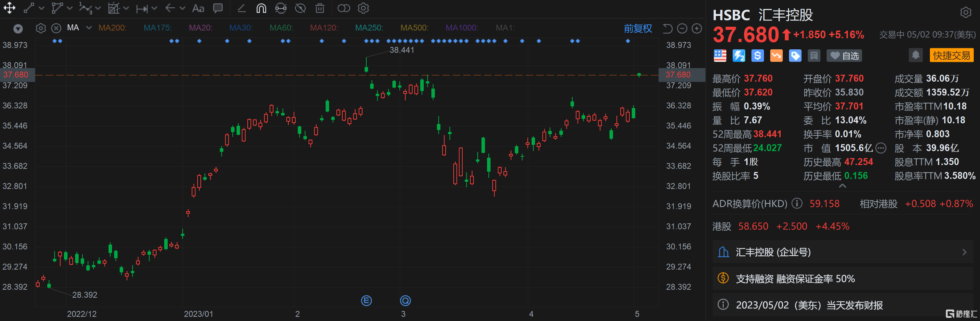This screenshot has width=980, height=321.
Task: Add a comment bubble note
Action: (x=218, y=8)
